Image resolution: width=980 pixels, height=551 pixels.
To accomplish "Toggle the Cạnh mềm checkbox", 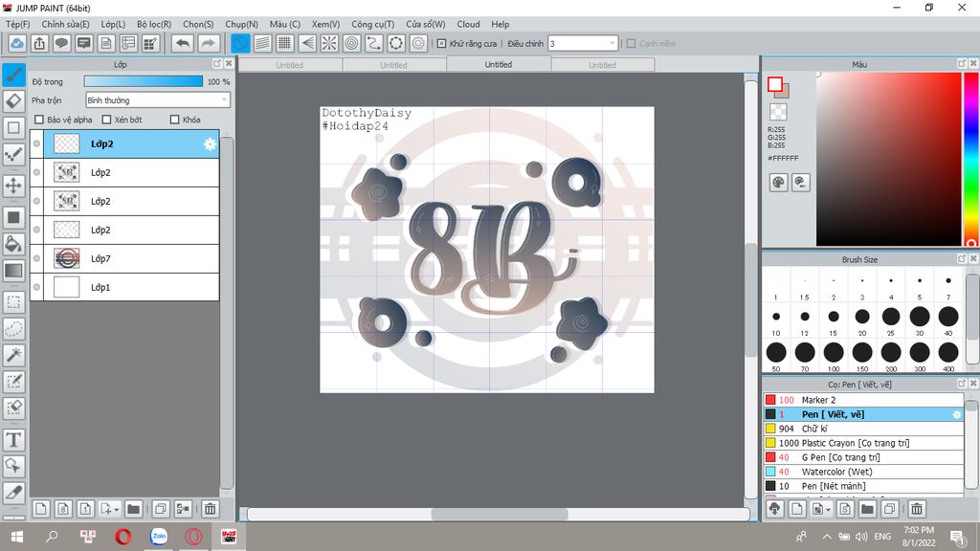I will click(x=632, y=44).
